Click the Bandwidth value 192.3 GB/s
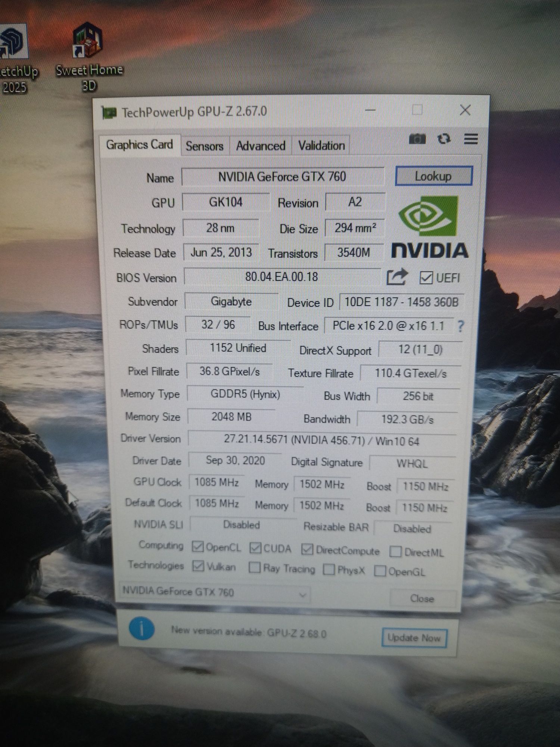Viewport: 560px width, 747px height. point(407,420)
